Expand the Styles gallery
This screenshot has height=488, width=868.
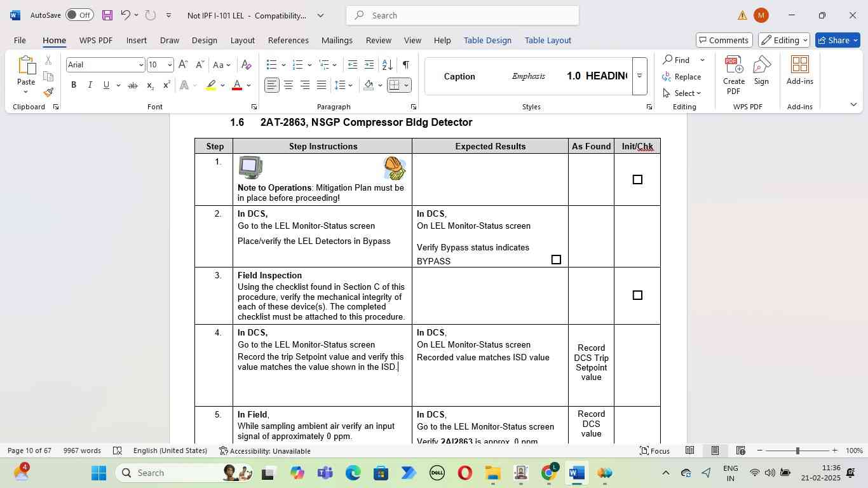coord(639,76)
